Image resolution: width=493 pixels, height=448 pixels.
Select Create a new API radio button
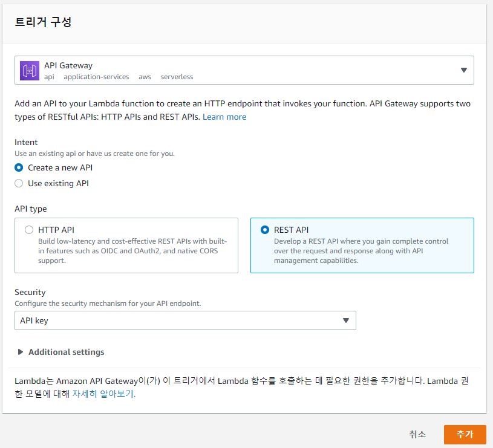pyautogui.click(x=19, y=167)
